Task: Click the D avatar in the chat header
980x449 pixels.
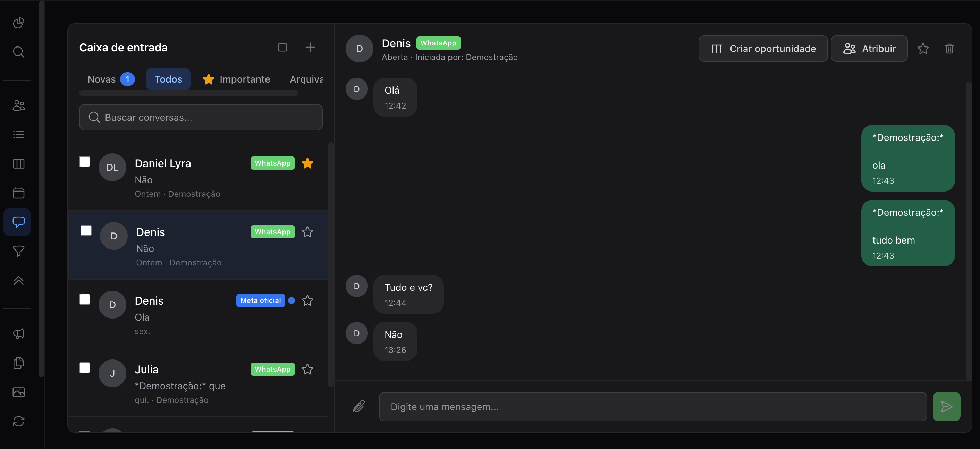Action: (x=359, y=49)
